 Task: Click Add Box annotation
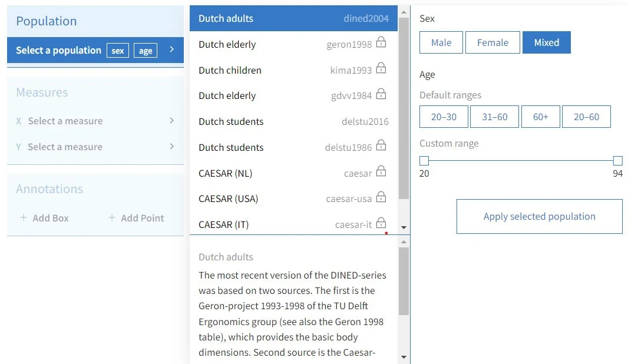pyautogui.click(x=44, y=218)
